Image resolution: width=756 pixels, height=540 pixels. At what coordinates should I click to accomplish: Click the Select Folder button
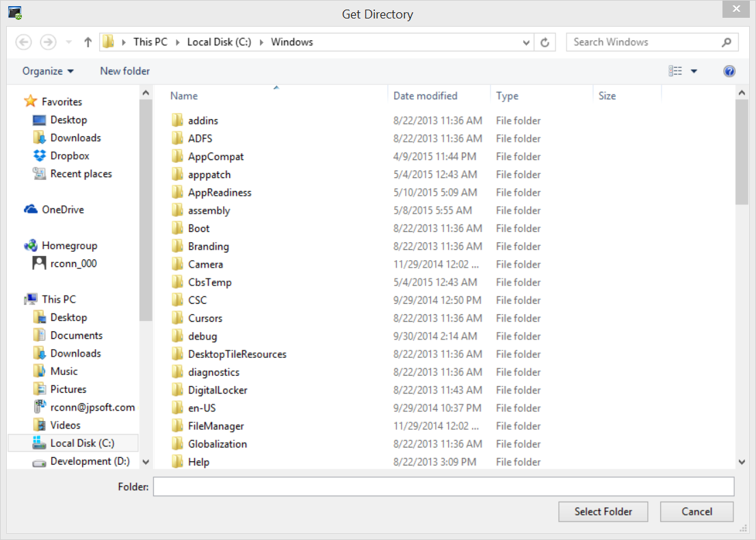point(603,511)
